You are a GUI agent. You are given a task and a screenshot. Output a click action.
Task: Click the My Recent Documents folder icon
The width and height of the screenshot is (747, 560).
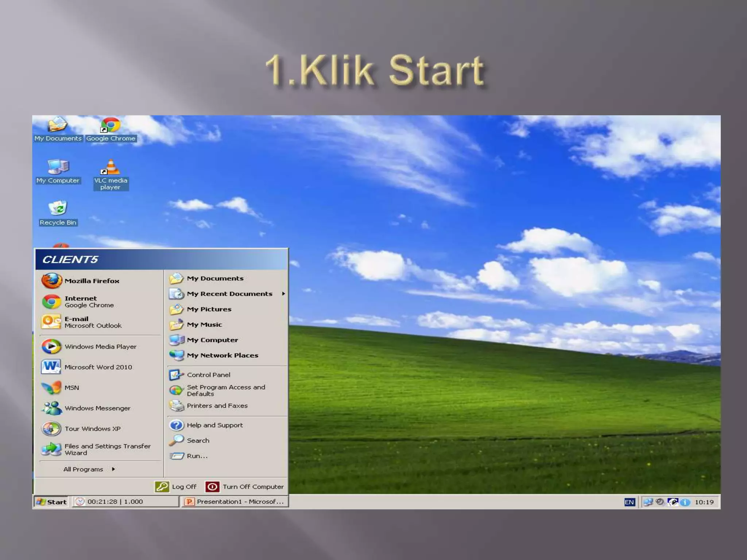click(x=177, y=293)
